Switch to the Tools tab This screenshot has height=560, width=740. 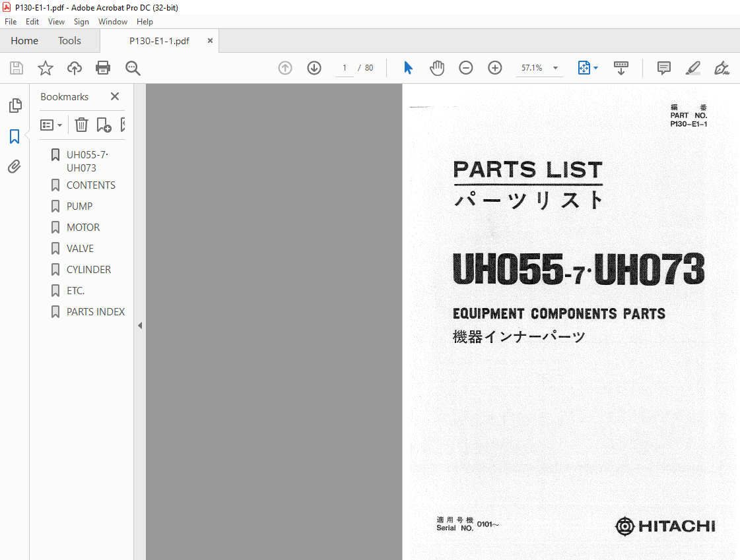(x=69, y=41)
